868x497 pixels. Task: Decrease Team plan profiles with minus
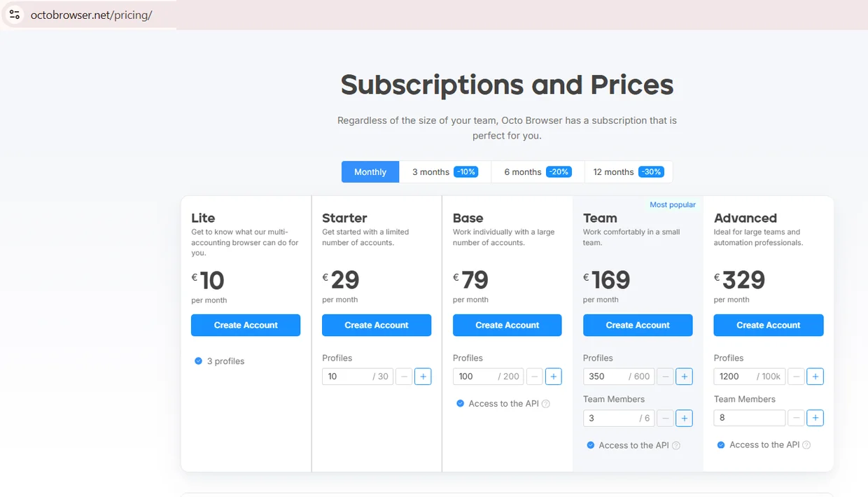pyautogui.click(x=666, y=377)
